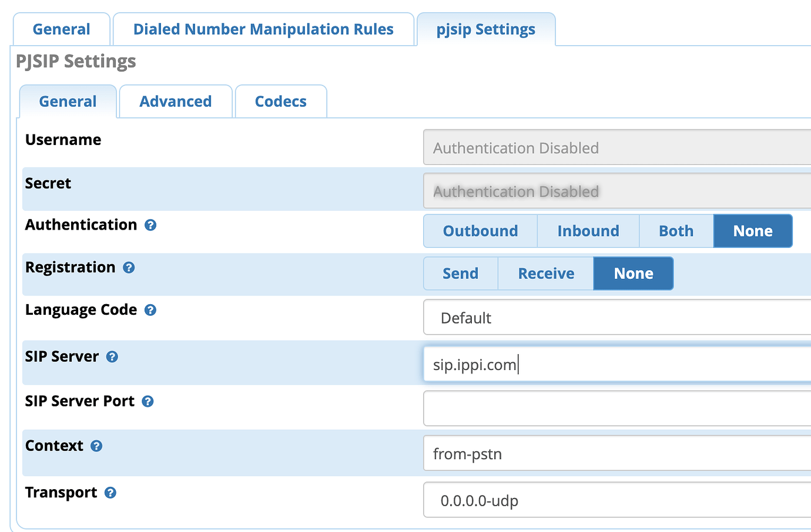This screenshot has width=811, height=532.
Task: Switch to Dialed Number Manipulation Rules tab
Action: [x=263, y=29]
